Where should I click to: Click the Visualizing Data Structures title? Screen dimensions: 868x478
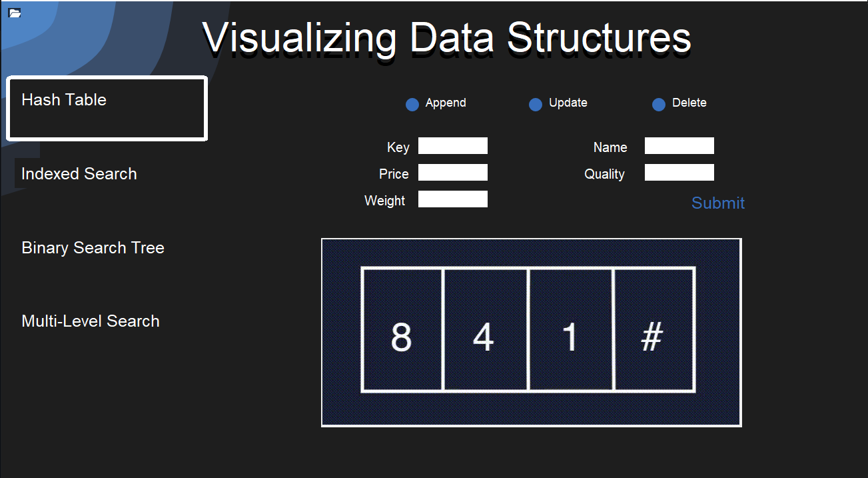450,38
